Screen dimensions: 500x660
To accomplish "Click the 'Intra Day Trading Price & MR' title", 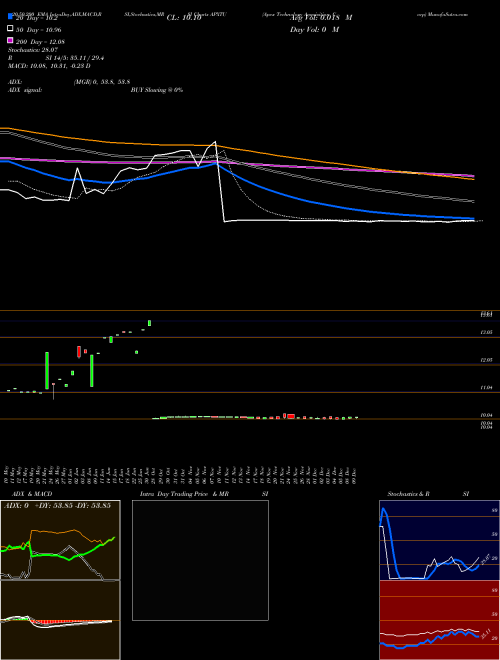I will click(184, 494).
